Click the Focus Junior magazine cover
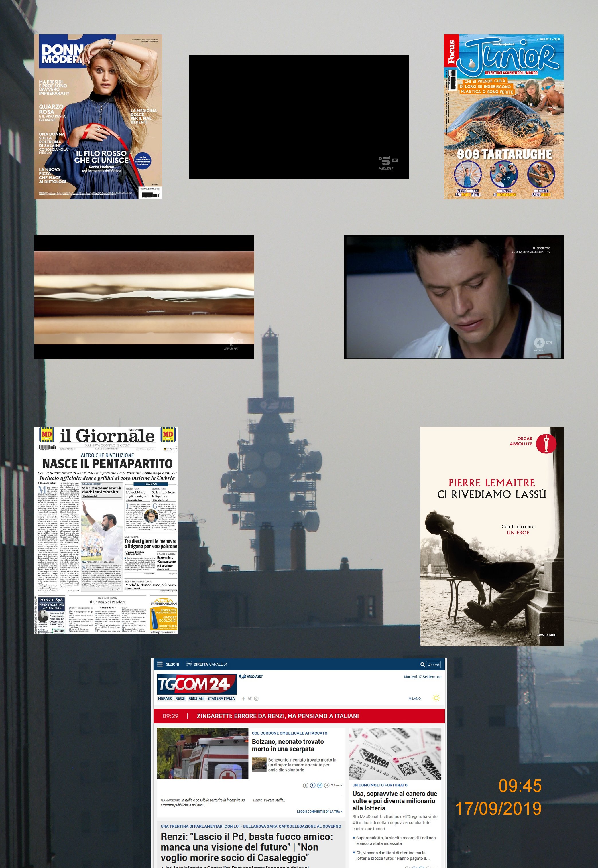 [x=503, y=117]
